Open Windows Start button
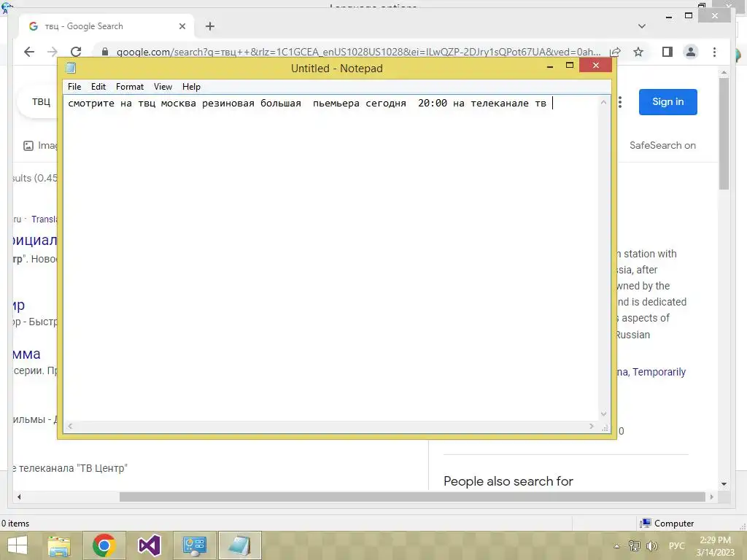The width and height of the screenshot is (747, 560). click(18, 545)
